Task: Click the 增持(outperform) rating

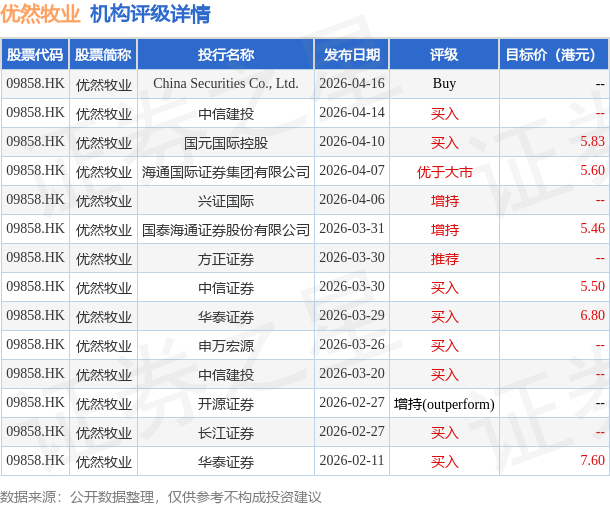Action: point(444,404)
